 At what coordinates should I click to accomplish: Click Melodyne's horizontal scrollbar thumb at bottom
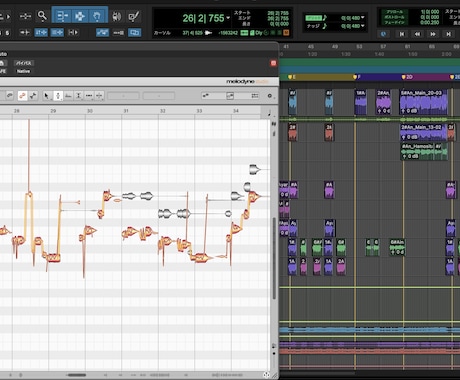tap(77, 375)
